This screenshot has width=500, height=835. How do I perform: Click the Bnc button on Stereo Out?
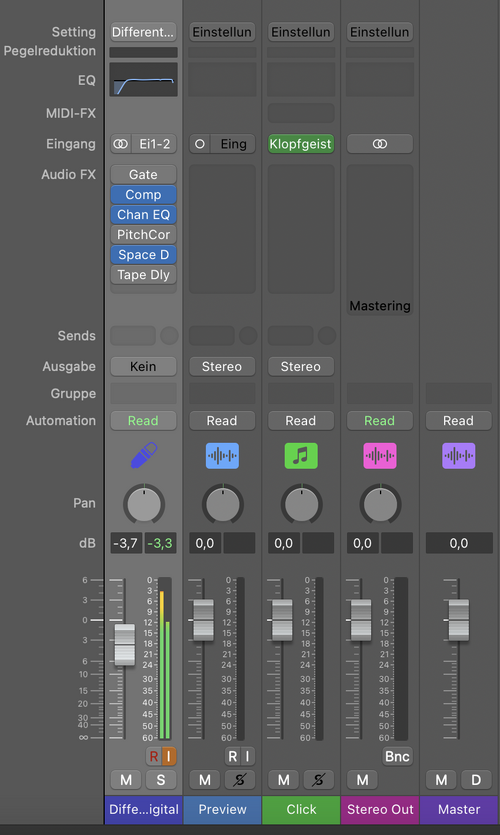(397, 756)
